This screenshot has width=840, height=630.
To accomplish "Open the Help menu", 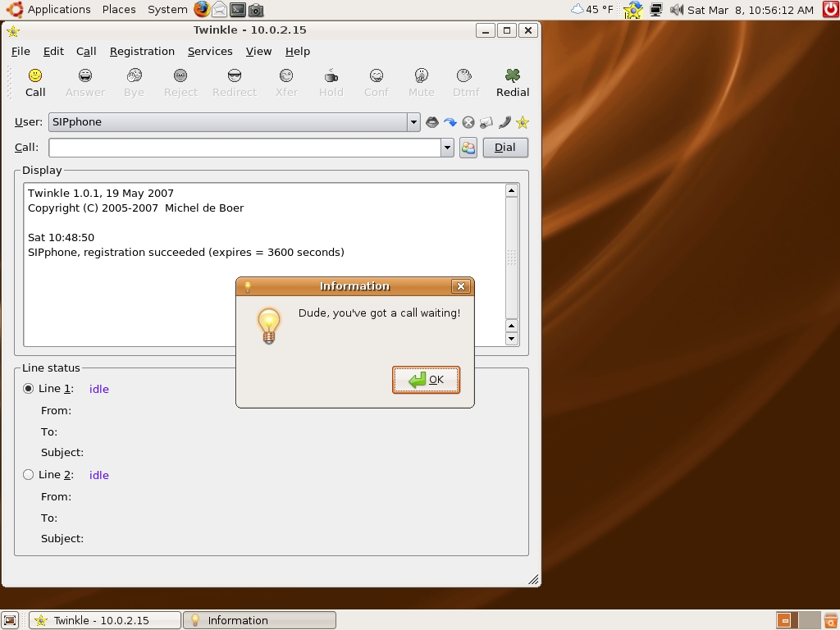I will pos(297,52).
